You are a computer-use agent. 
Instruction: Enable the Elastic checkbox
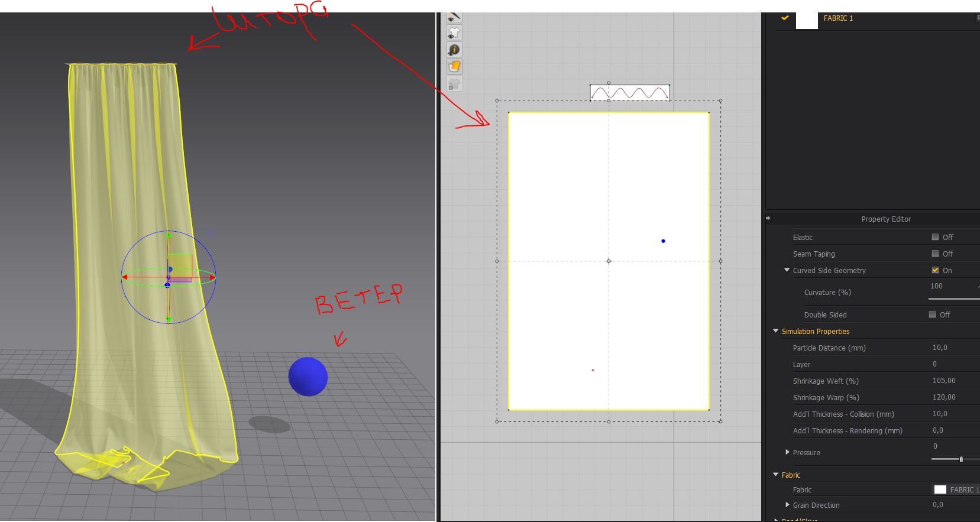[935, 237]
